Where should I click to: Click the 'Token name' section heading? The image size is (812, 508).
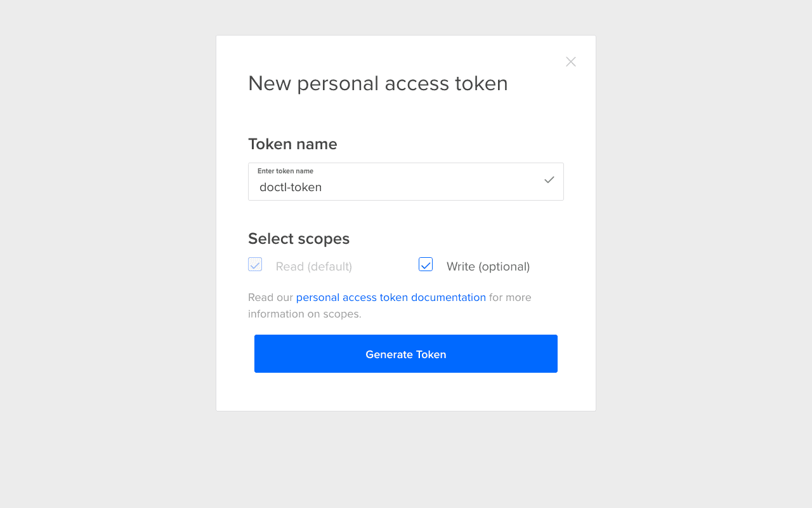292,144
